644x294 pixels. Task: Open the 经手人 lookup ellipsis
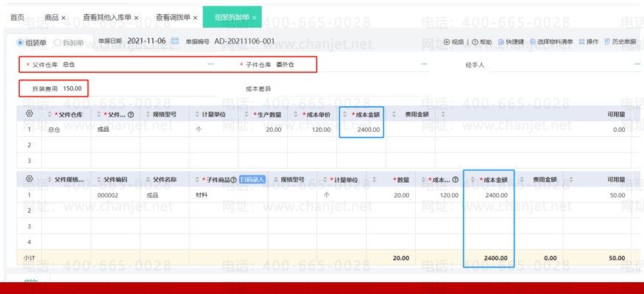tap(637, 64)
